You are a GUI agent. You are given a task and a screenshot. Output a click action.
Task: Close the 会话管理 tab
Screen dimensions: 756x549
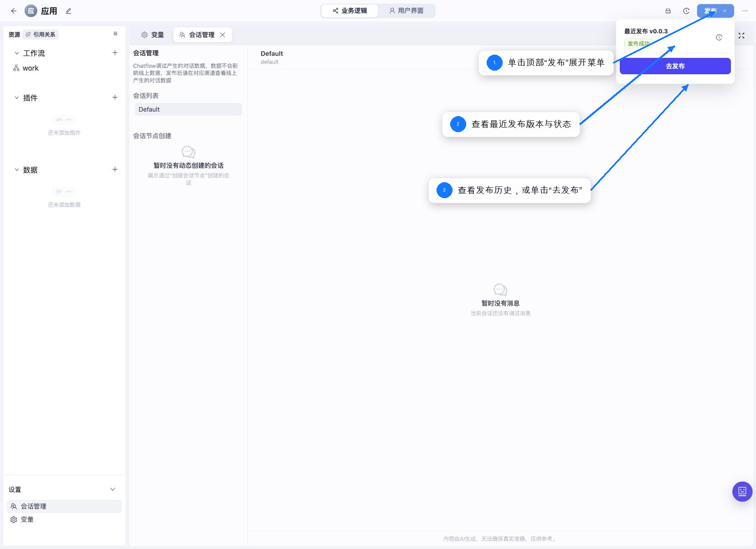pyautogui.click(x=222, y=35)
